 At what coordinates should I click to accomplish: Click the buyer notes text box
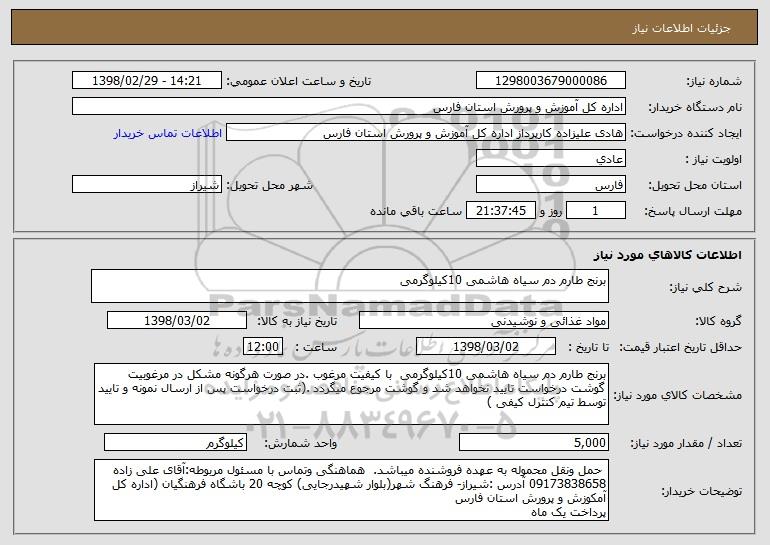pyautogui.click(x=351, y=490)
